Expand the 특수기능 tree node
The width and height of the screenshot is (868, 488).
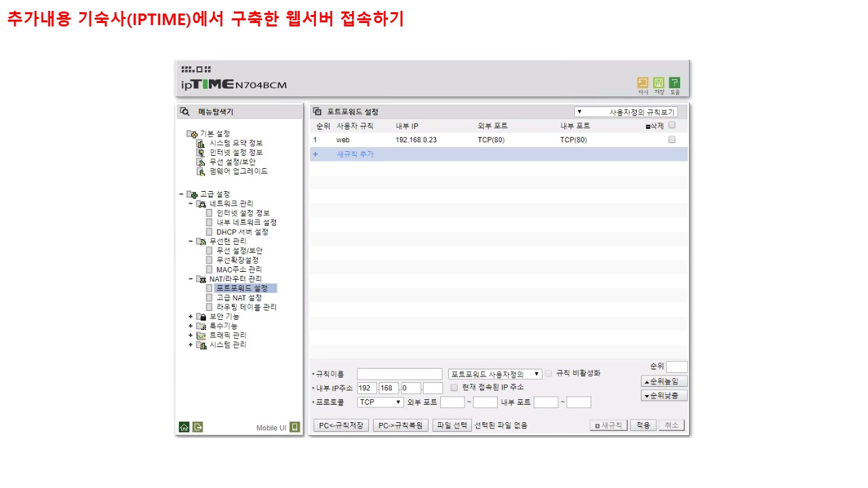tap(191, 326)
